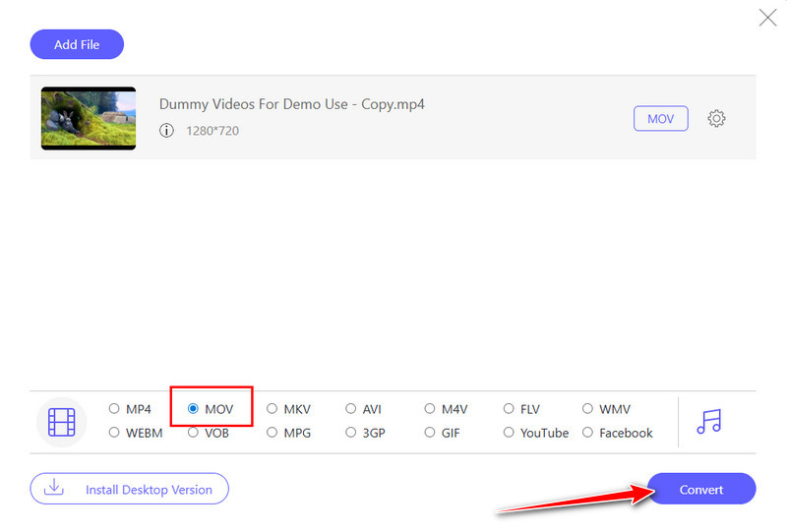Click the Convert button

tap(701, 489)
